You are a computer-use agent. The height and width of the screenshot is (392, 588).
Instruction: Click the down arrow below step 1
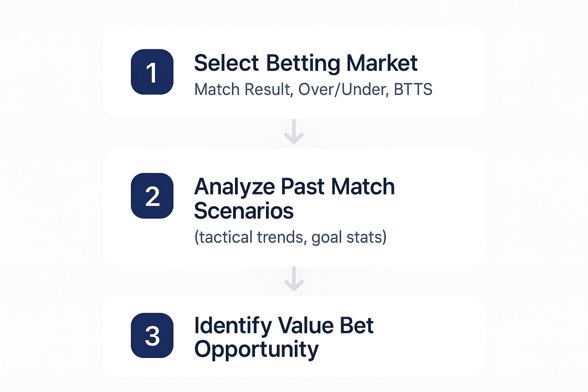[294, 132]
